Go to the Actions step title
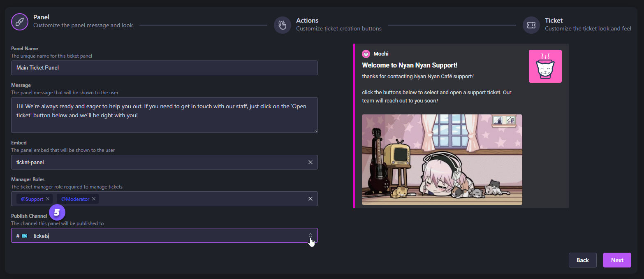Image resolution: width=644 pixels, height=279 pixels. pos(307,21)
